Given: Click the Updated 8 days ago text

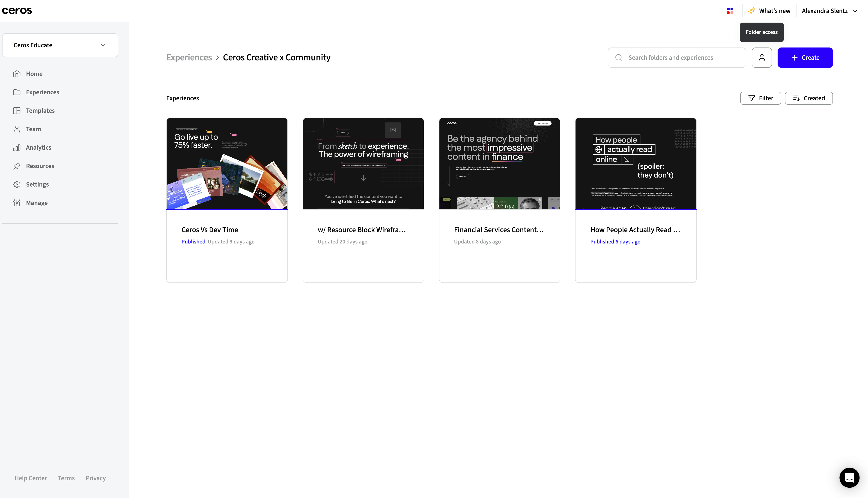Looking at the screenshot, I should click(x=477, y=241).
